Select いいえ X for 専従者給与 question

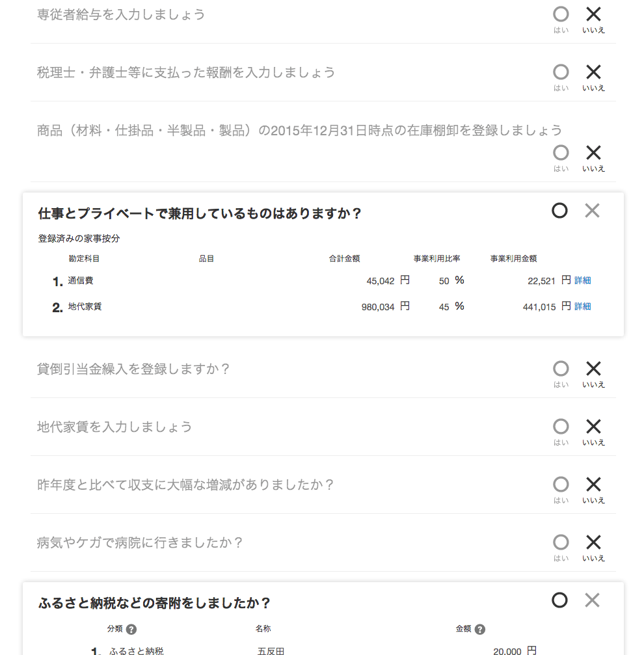coord(593,15)
